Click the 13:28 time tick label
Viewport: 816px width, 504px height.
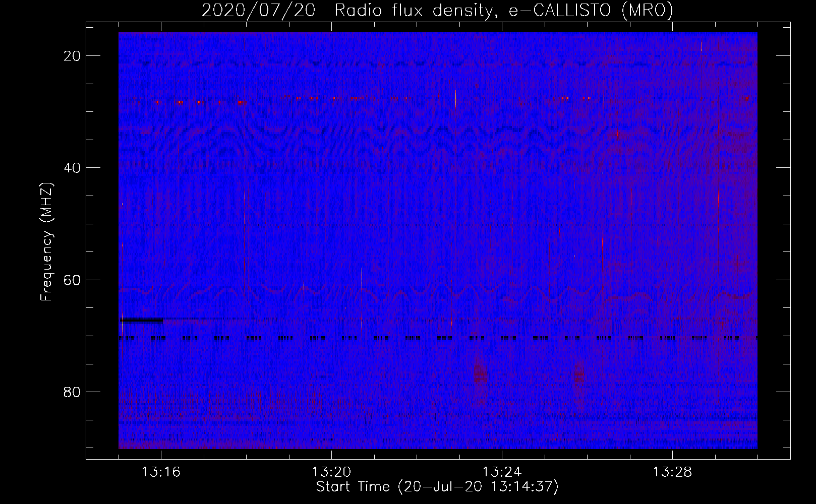[x=672, y=472]
